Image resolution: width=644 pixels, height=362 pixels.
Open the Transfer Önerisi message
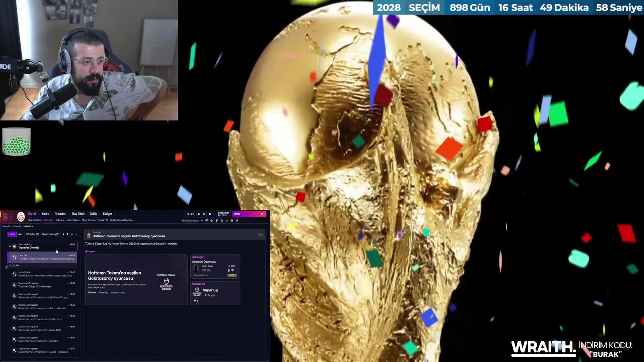point(42,246)
